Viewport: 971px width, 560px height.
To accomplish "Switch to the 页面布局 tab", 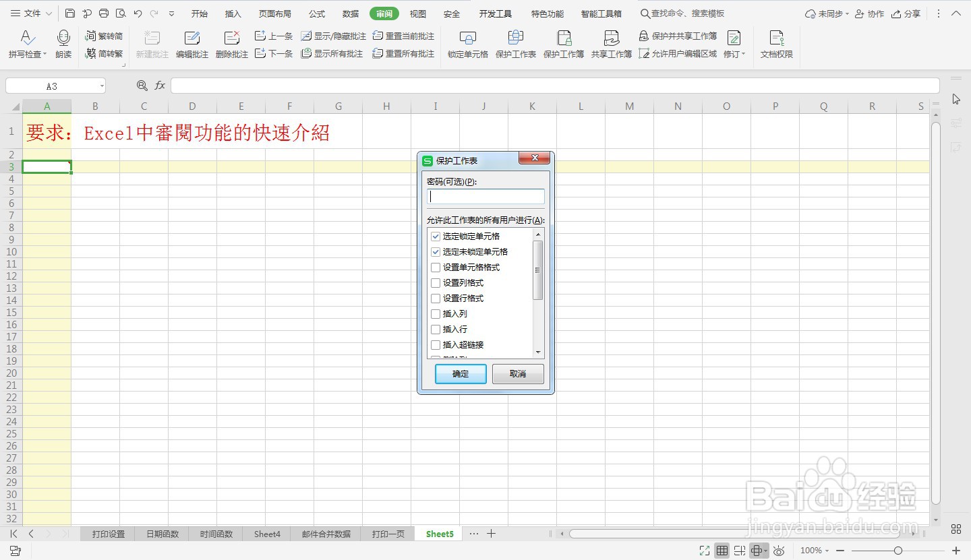I will (275, 13).
